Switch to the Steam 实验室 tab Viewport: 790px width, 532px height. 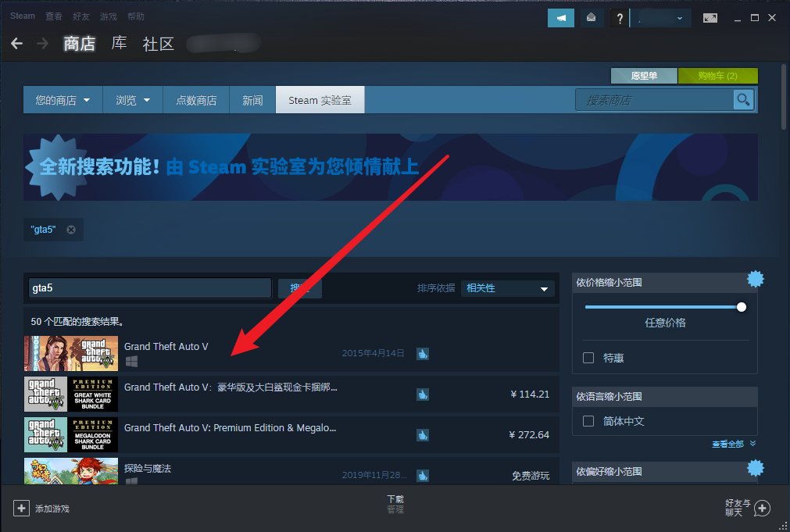(x=320, y=99)
